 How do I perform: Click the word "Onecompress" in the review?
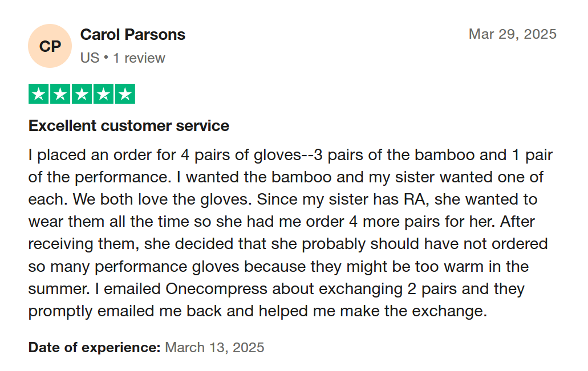pyautogui.click(x=217, y=289)
